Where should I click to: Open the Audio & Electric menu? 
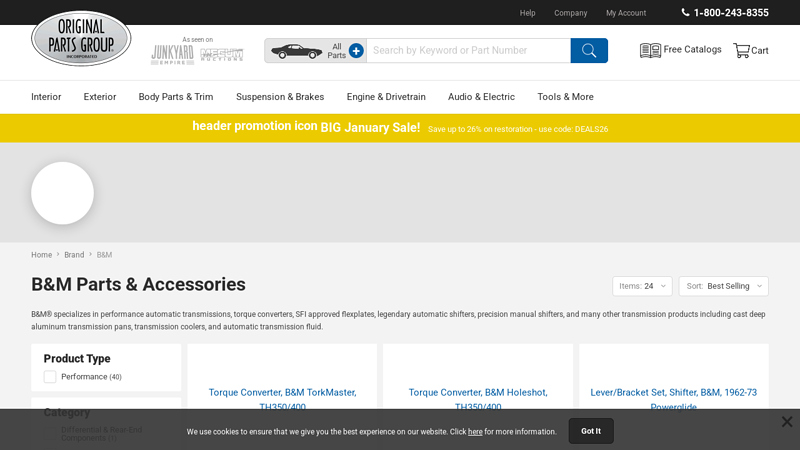pos(481,97)
